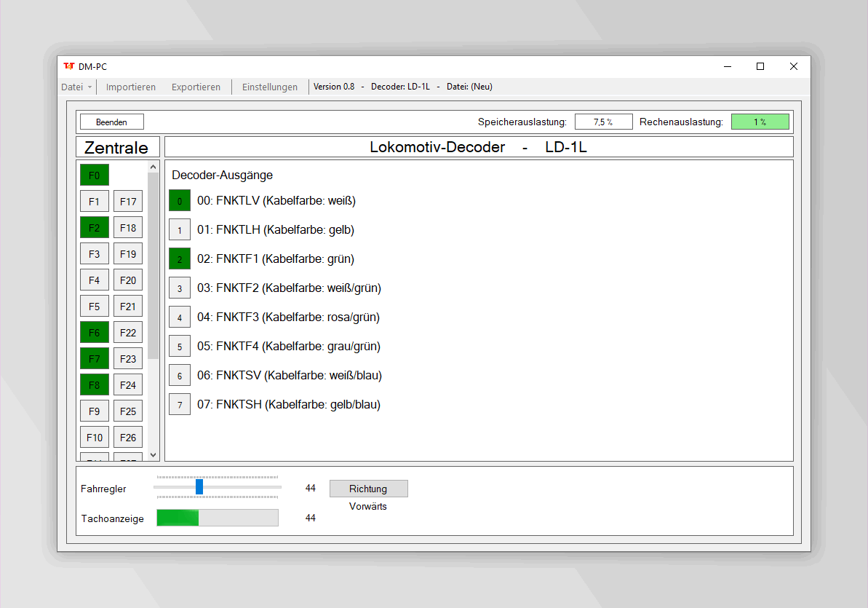Enable decoder output 5 FNKTF4
Viewport: 868px width, 608px height.
click(180, 347)
